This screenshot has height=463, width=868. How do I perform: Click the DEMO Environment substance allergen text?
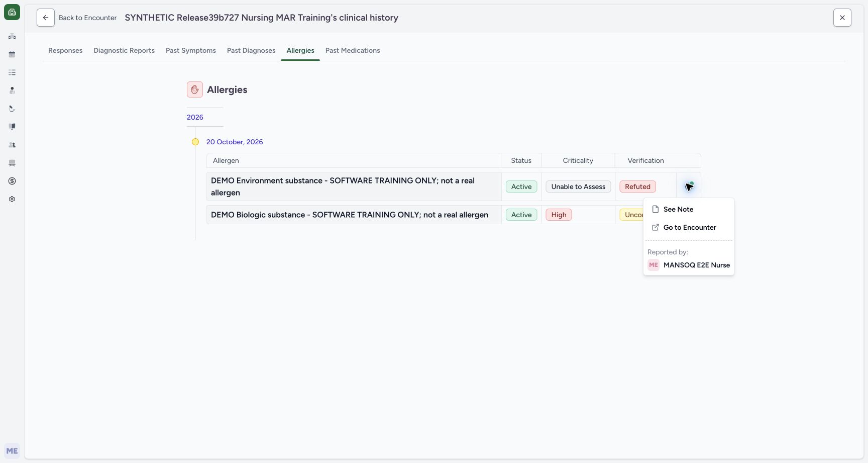coord(343,187)
